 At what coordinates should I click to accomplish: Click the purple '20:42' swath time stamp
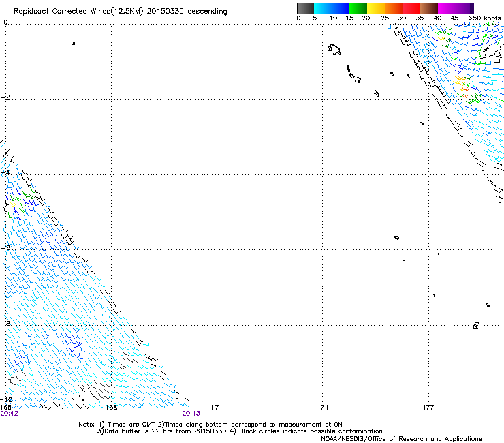coord(10,414)
